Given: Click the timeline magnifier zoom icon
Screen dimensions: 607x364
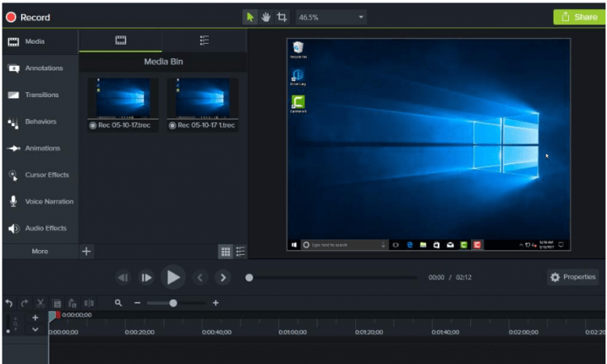Looking at the screenshot, I should point(118,303).
